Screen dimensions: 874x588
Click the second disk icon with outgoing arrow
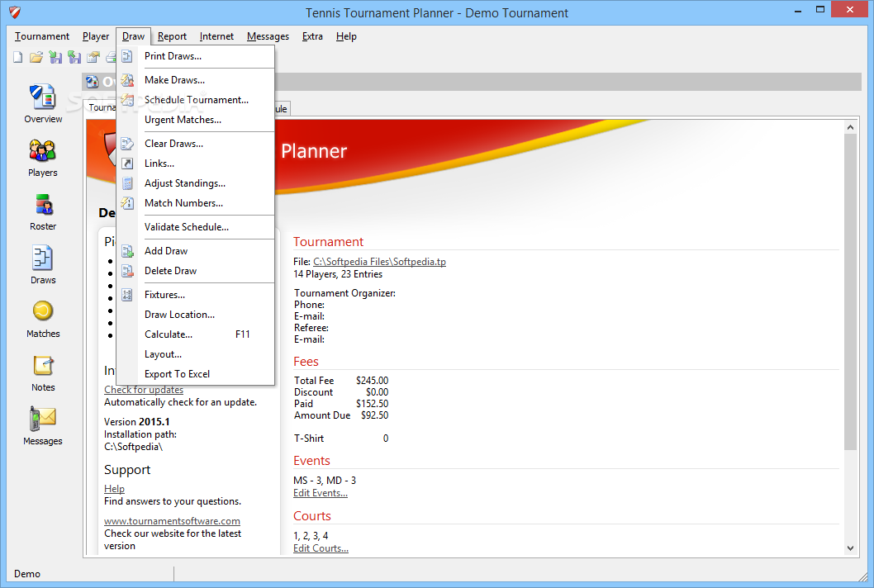pos(74,57)
